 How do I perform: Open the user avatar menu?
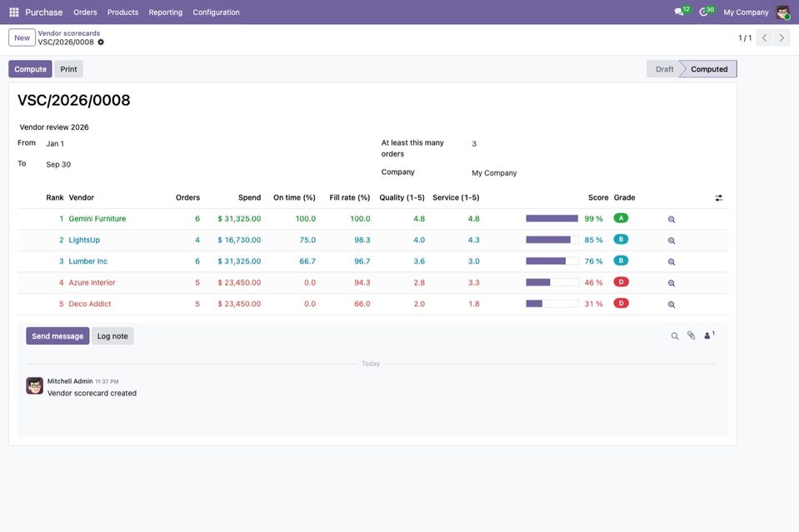[x=782, y=12]
